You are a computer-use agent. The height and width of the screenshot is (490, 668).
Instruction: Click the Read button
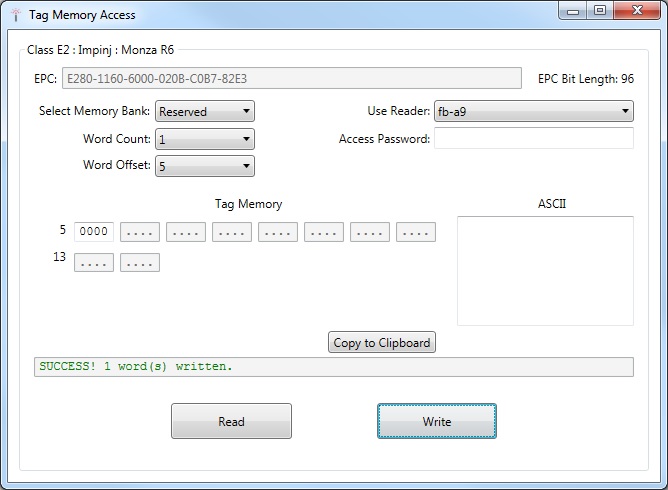231,421
